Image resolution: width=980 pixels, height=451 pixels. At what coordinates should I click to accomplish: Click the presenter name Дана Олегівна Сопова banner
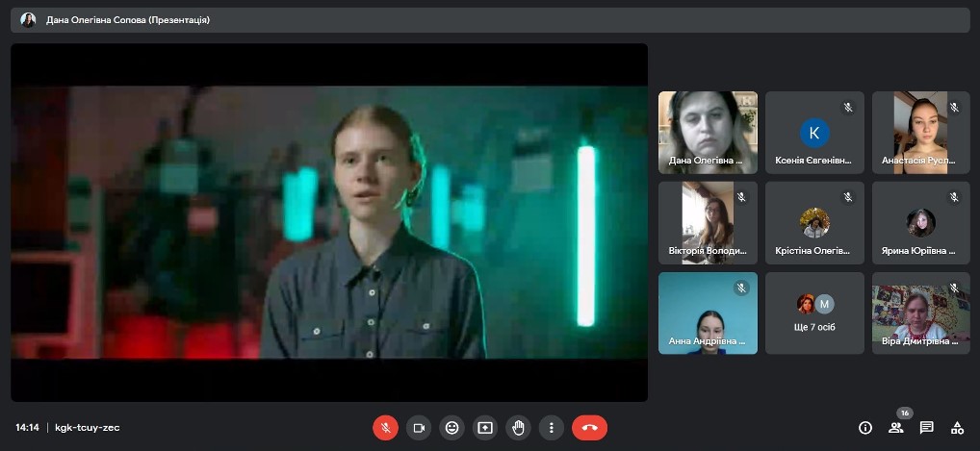point(490,20)
